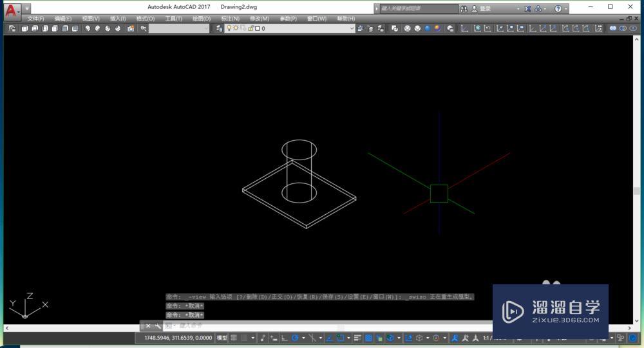Toggle lineweight display in status bar
The height and width of the screenshot is (348, 644).
pos(357,338)
